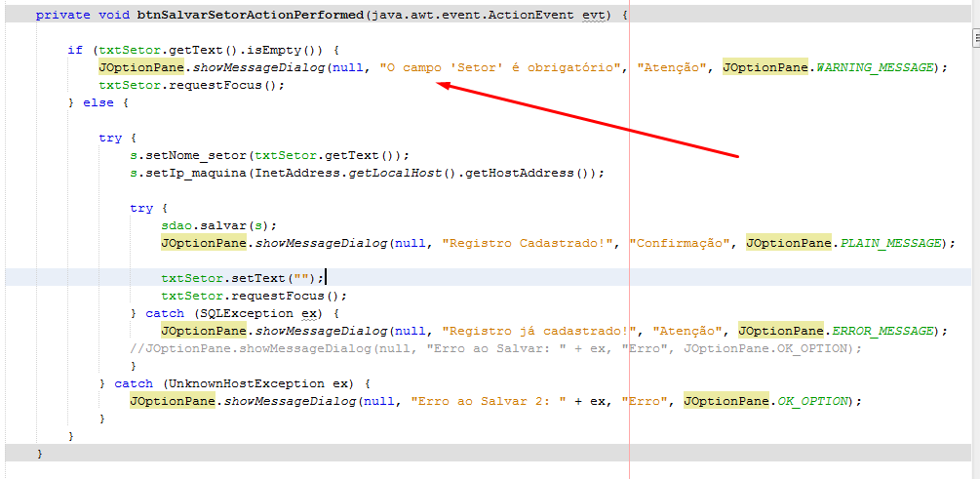Click the string "Registro Cadastrado!"
Image resolution: width=980 pixels, height=479 pixels.
pyautogui.click(x=527, y=243)
